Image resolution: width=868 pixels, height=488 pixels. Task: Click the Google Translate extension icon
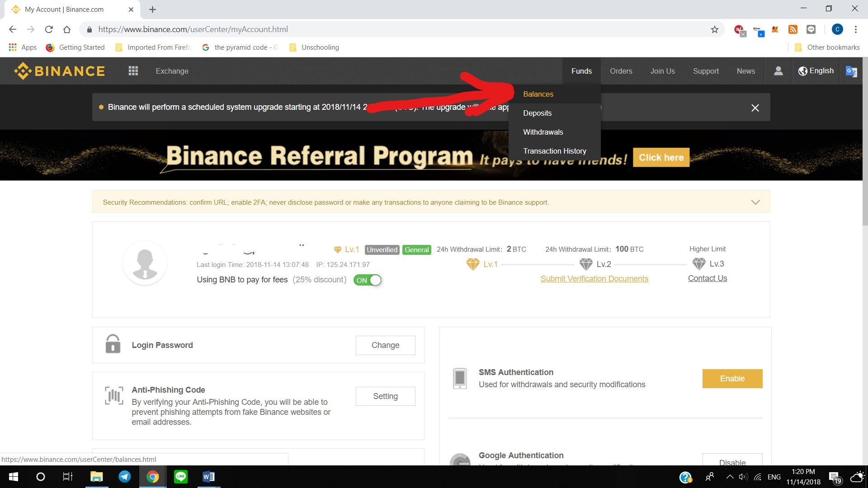(x=851, y=71)
